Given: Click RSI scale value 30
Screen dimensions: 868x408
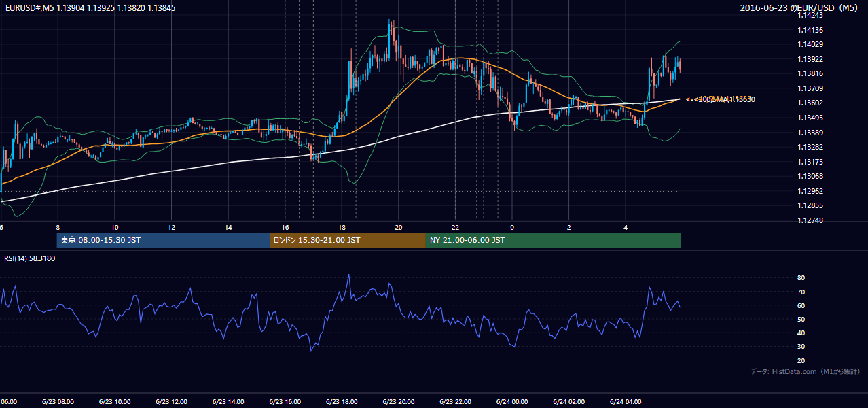Looking at the screenshot, I should point(801,347).
